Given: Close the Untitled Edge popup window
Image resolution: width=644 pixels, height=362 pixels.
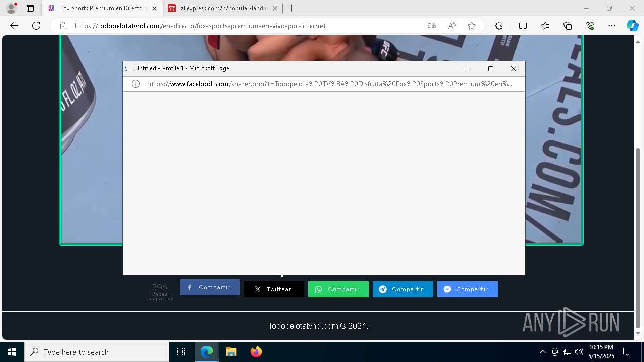Looking at the screenshot, I should pos(514,69).
